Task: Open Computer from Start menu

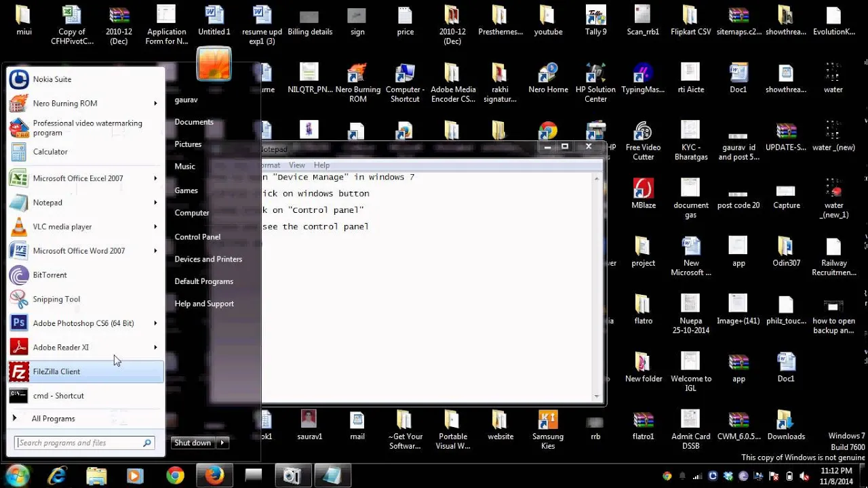Action: 192,213
